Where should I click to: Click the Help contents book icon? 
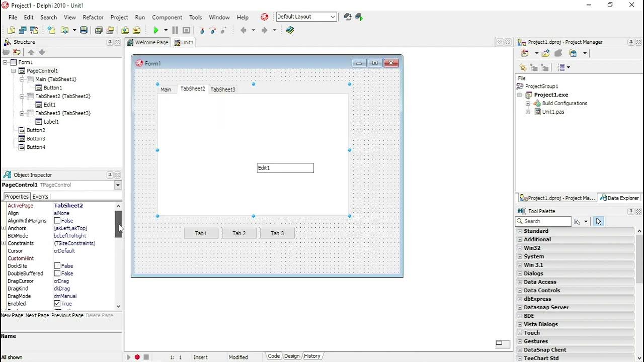coord(290,30)
